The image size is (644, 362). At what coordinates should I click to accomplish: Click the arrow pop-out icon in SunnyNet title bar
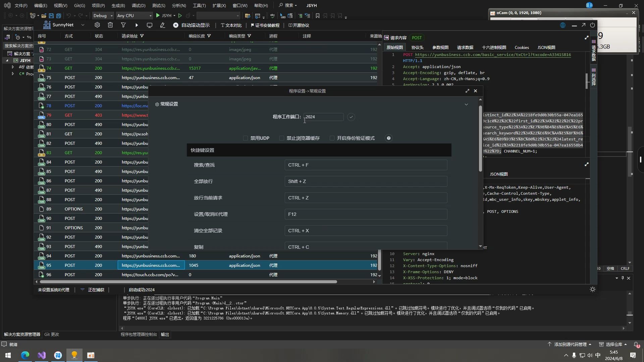[x=584, y=25]
